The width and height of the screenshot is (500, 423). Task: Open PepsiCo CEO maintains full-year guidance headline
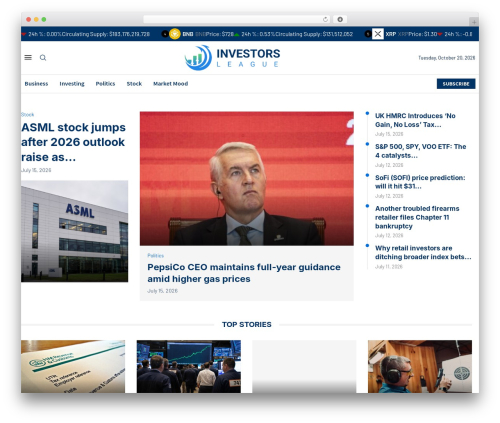pyautogui.click(x=244, y=273)
